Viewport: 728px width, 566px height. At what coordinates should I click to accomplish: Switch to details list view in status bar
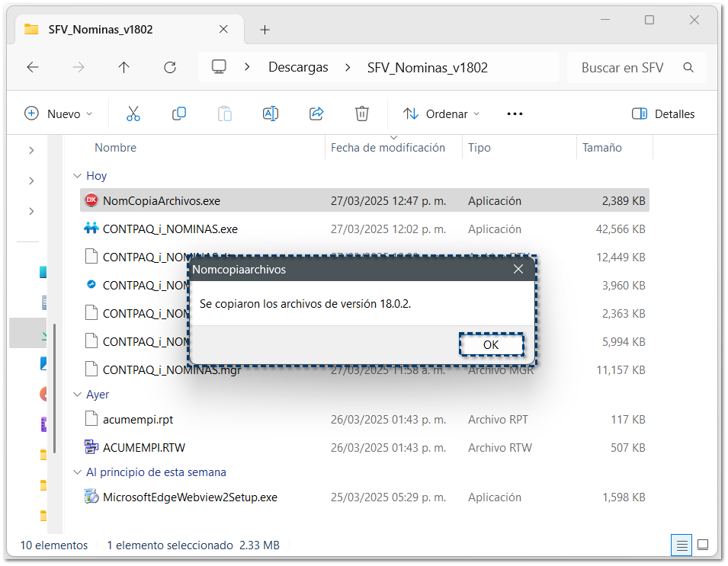coord(682,545)
